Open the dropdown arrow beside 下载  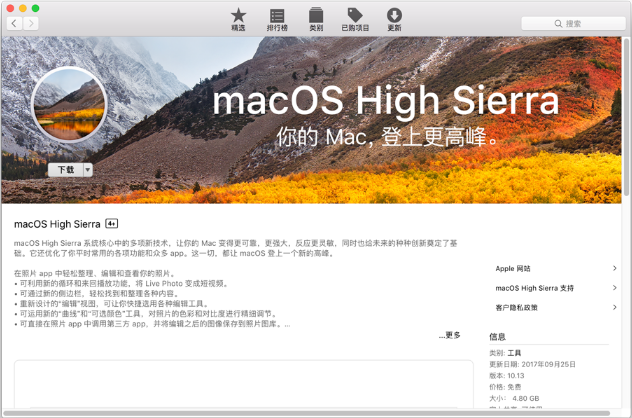(88, 170)
